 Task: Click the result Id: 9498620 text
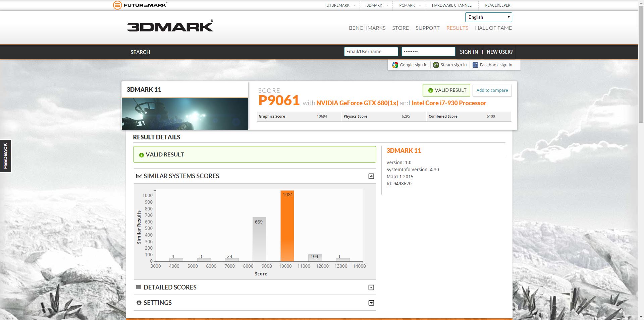(399, 184)
